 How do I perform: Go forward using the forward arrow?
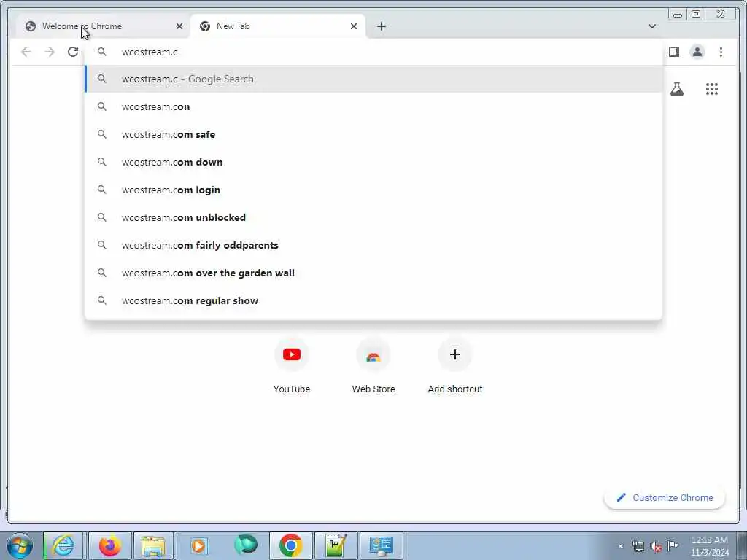(x=50, y=52)
